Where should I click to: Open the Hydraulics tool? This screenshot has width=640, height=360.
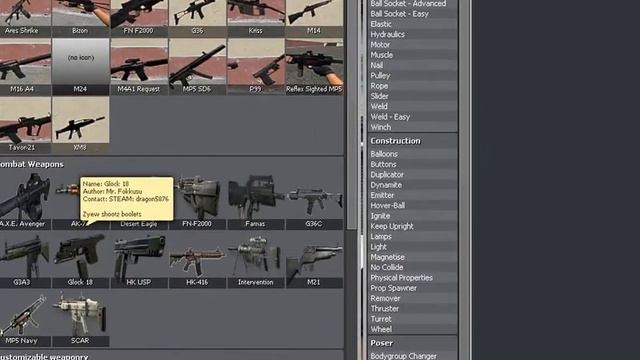412,34
